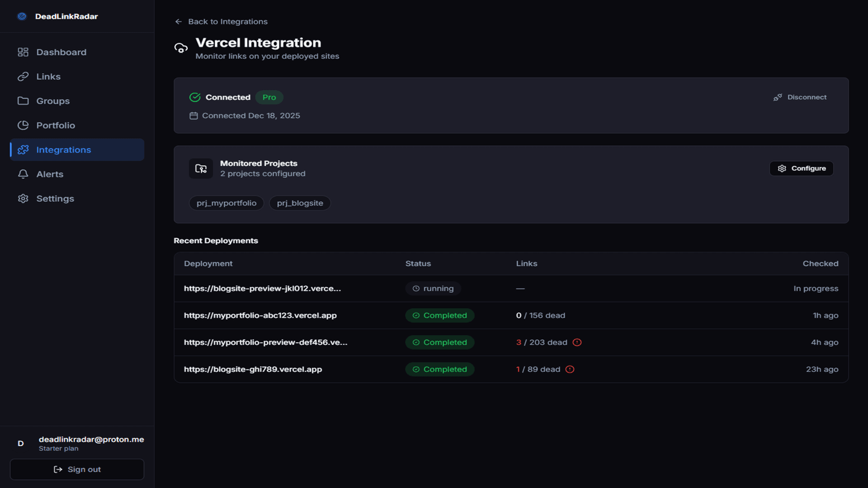Click the calendar icon beside the connected date
The width and height of the screenshot is (868, 488).
point(193,116)
